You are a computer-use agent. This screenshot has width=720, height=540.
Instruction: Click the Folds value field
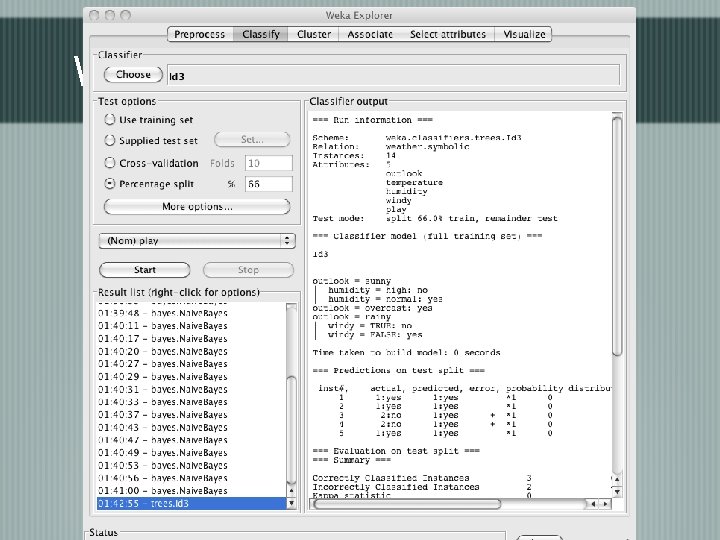click(267, 163)
